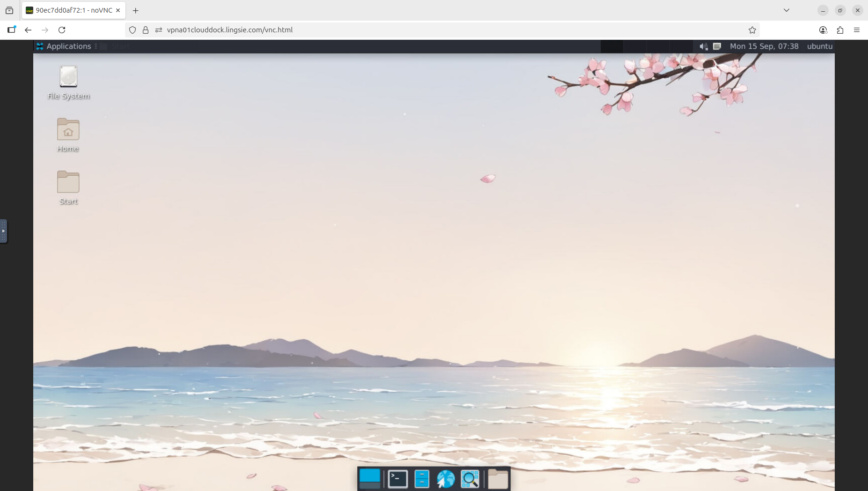
Task: Open the folder icon in the dock
Action: pyautogui.click(x=498, y=479)
